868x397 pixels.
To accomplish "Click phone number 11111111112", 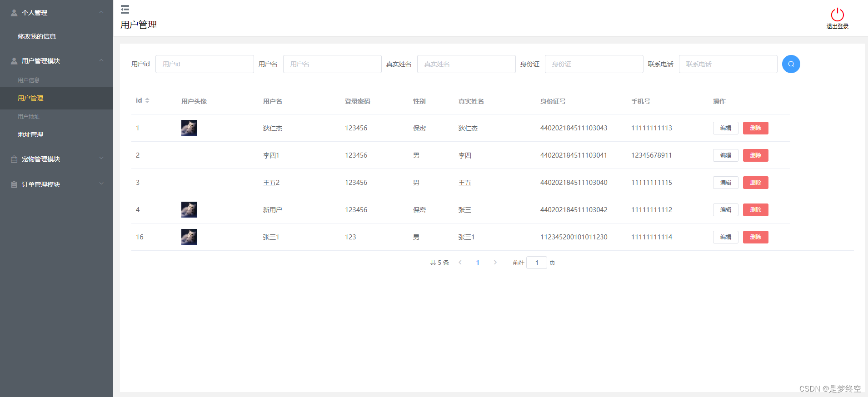I will click(651, 210).
